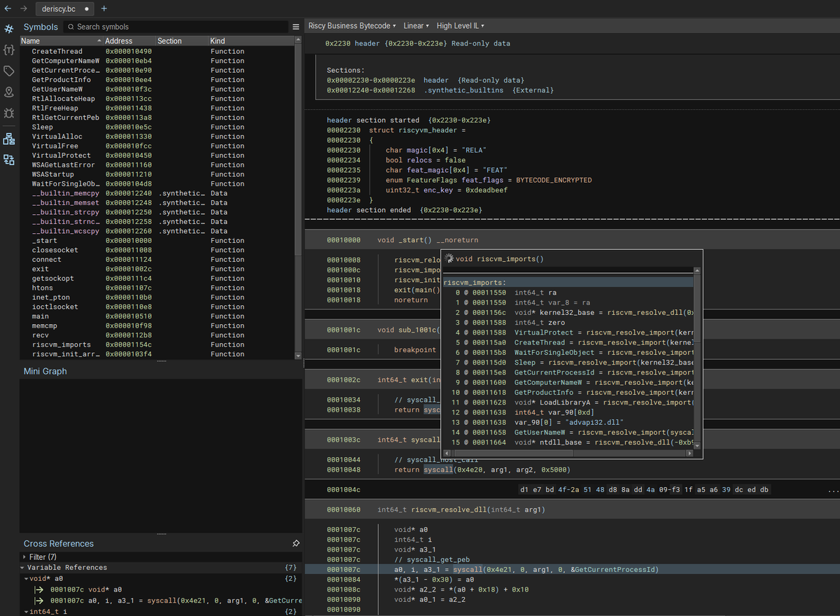Screen dimensions: 840x616
Task: Collapse the 'void* a0' xref node
Action: coord(26,579)
